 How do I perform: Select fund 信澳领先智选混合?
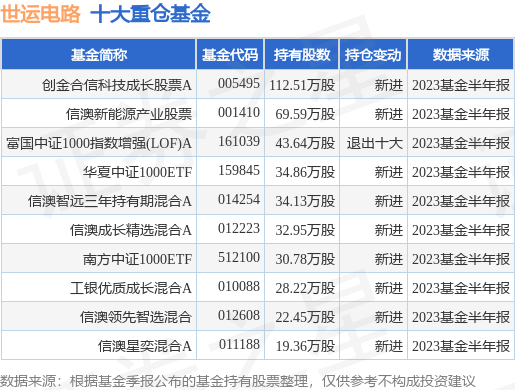[136, 317]
